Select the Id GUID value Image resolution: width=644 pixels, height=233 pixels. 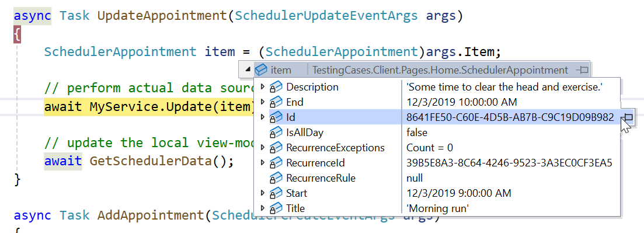tap(510, 117)
